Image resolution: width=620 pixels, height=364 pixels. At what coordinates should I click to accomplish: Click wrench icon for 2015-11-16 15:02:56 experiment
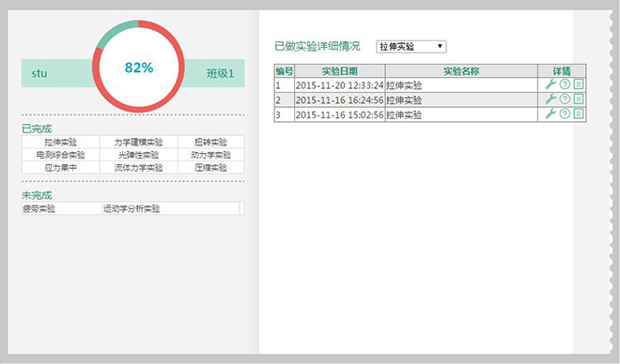point(550,114)
